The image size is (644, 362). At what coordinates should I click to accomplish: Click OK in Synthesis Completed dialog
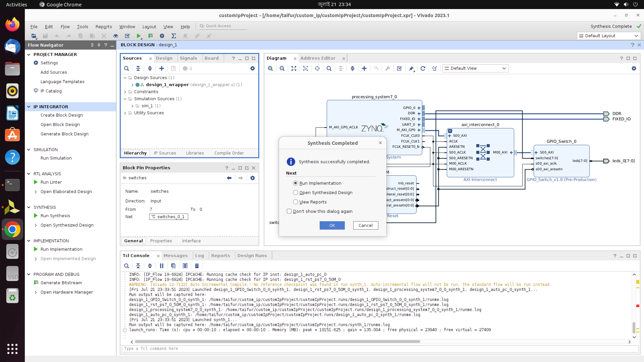coord(332,225)
